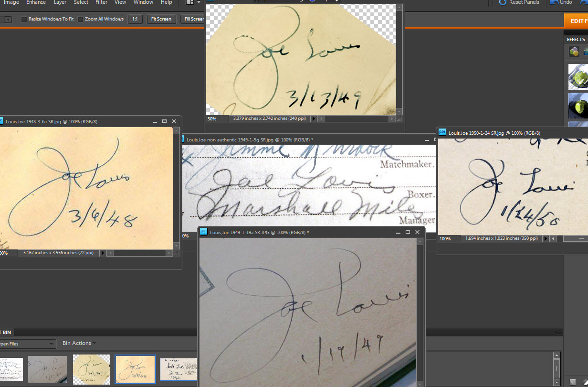
Task: Select the first green apple effect thumbnail
Action: (x=578, y=77)
